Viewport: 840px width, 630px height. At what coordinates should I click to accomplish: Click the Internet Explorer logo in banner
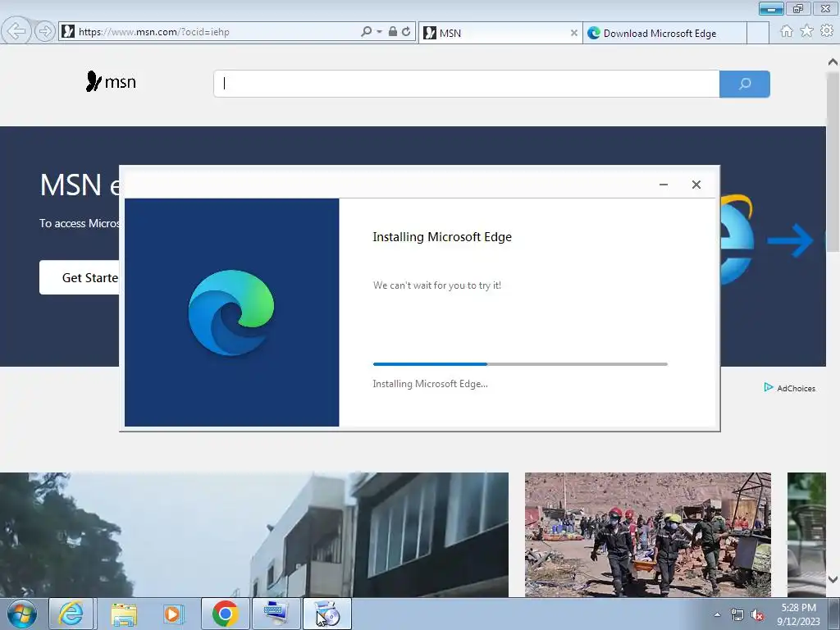pos(737,240)
